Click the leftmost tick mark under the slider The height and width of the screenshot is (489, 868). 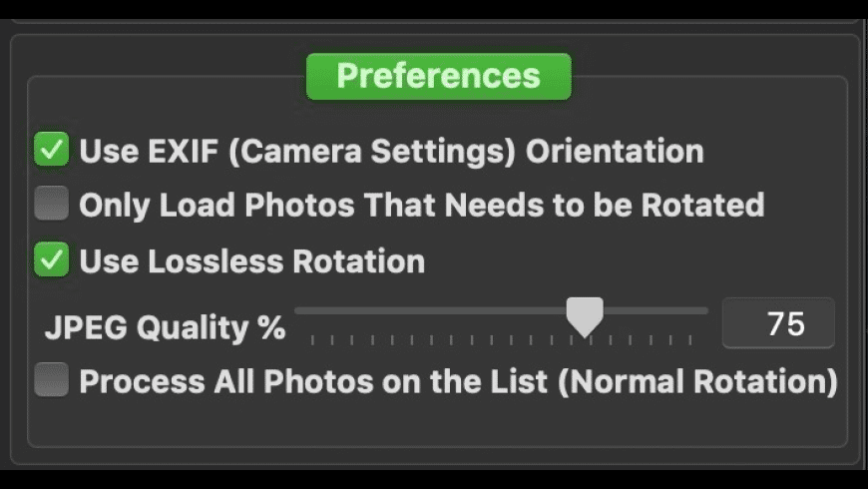coord(312,340)
